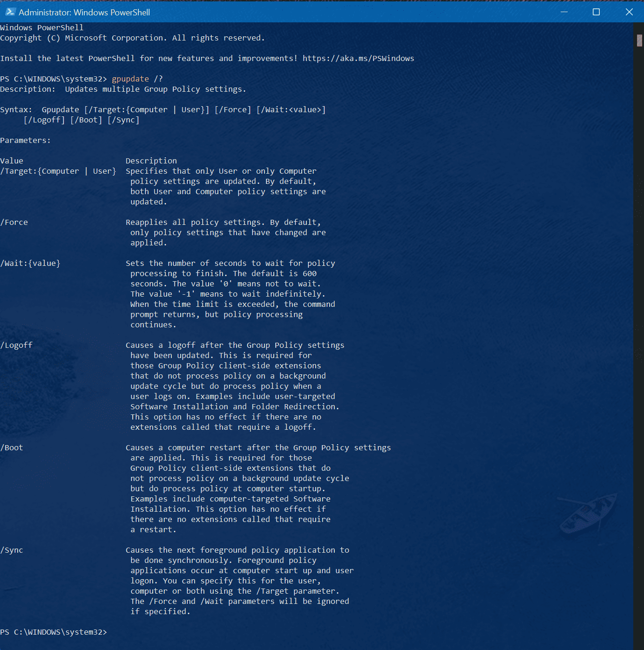This screenshot has height=650, width=644.
Task: Click the vertical scrollbar thumb
Action: [x=639, y=41]
